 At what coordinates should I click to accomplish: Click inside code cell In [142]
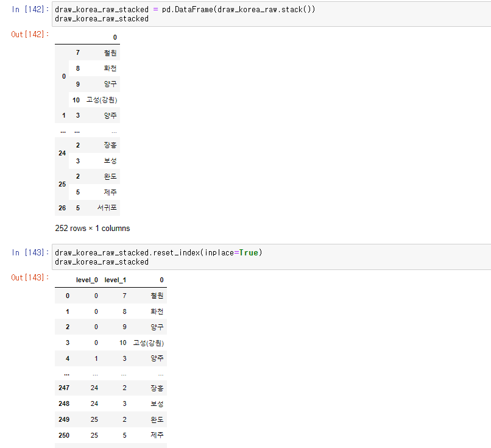coord(271,14)
